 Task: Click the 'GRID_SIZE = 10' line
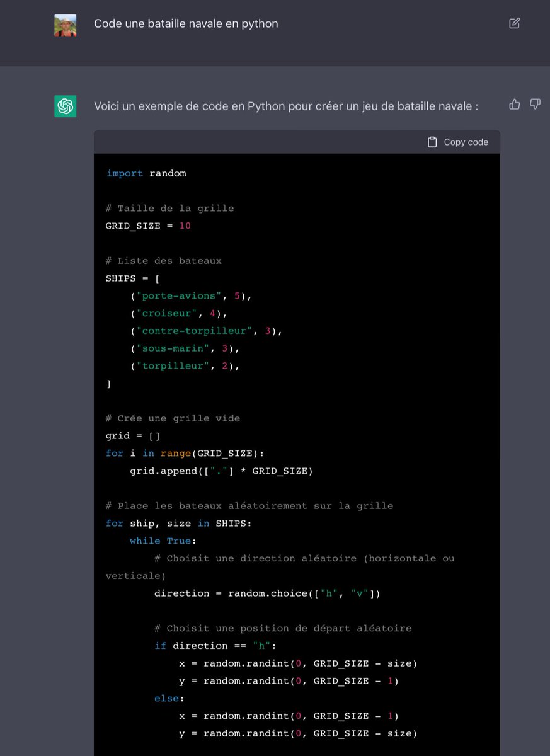(148, 226)
